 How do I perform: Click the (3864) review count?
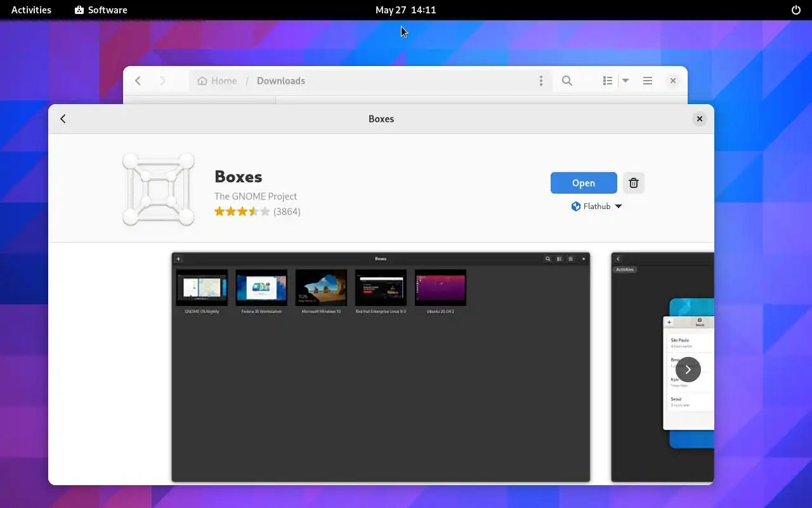tap(287, 211)
